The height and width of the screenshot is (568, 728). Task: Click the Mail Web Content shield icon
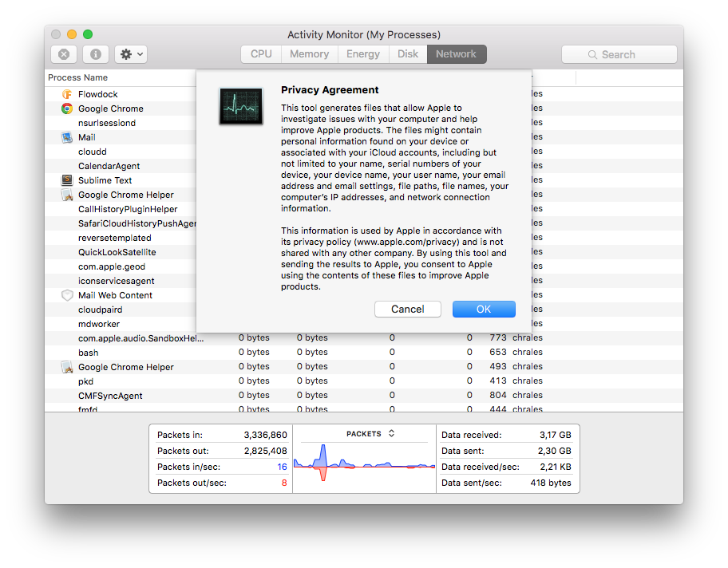[67, 295]
